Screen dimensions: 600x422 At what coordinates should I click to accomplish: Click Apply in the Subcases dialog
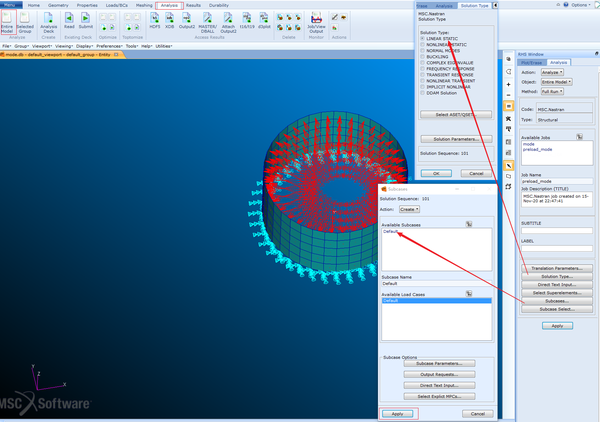coord(397,414)
